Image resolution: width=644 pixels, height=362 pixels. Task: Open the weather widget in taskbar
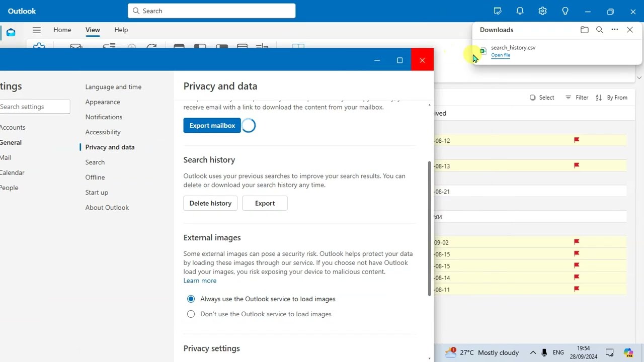pos(482,352)
